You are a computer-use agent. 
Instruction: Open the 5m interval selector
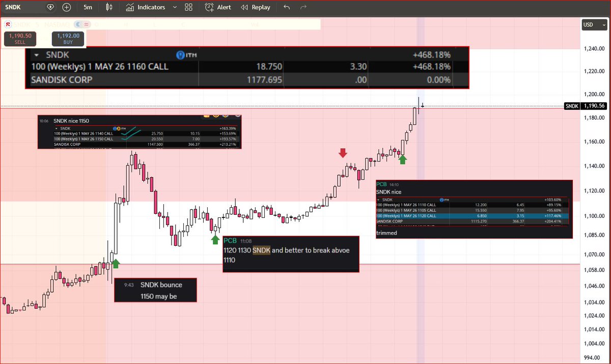click(88, 7)
